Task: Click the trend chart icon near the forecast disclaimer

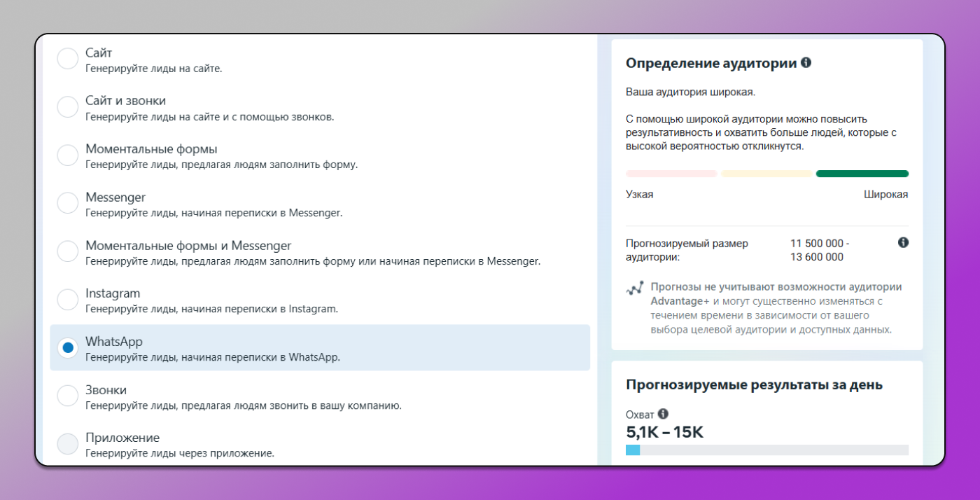Action: tap(633, 289)
